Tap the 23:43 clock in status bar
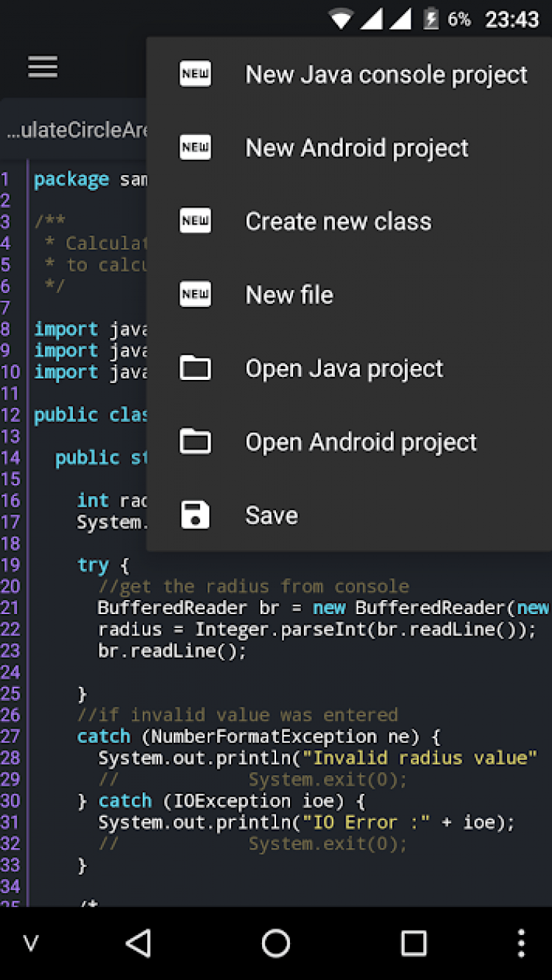The width and height of the screenshot is (552, 980). 512,20
